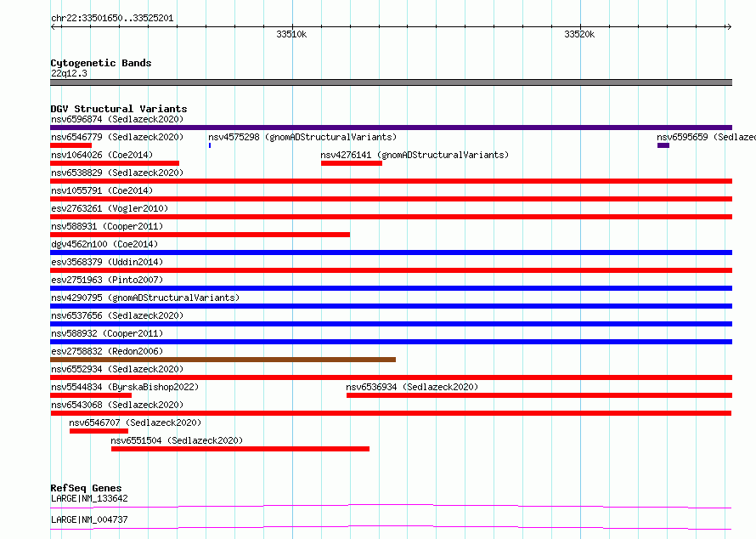The height and width of the screenshot is (539, 756).
Task: Click esv2751963 (Pinto2007) label
Action: pyautogui.click(x=107, y=280)
